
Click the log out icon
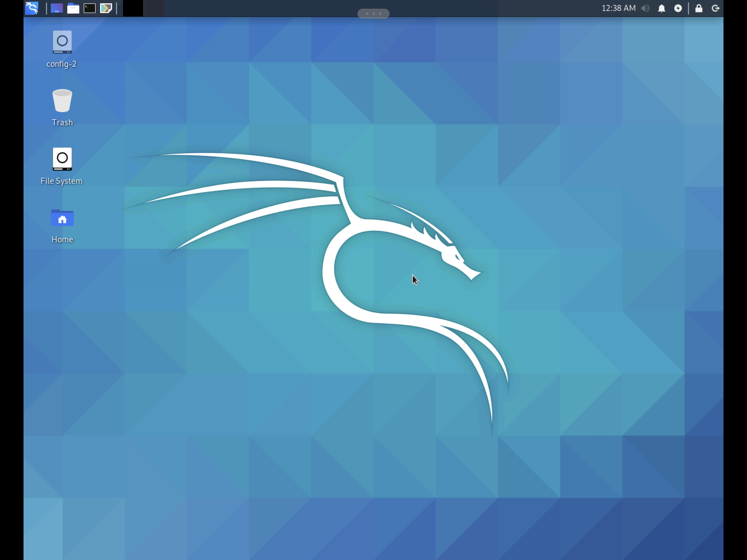tap(715, 8)
